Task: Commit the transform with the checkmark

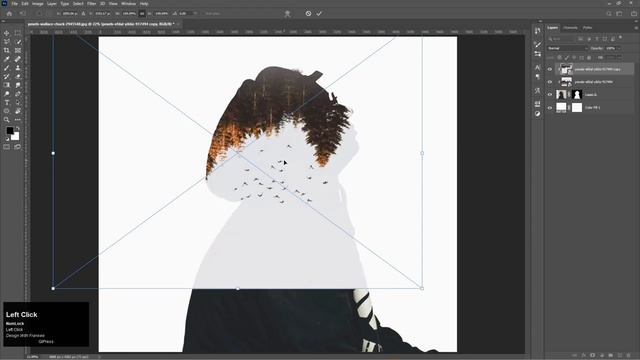Action: (x=319, y=13)
